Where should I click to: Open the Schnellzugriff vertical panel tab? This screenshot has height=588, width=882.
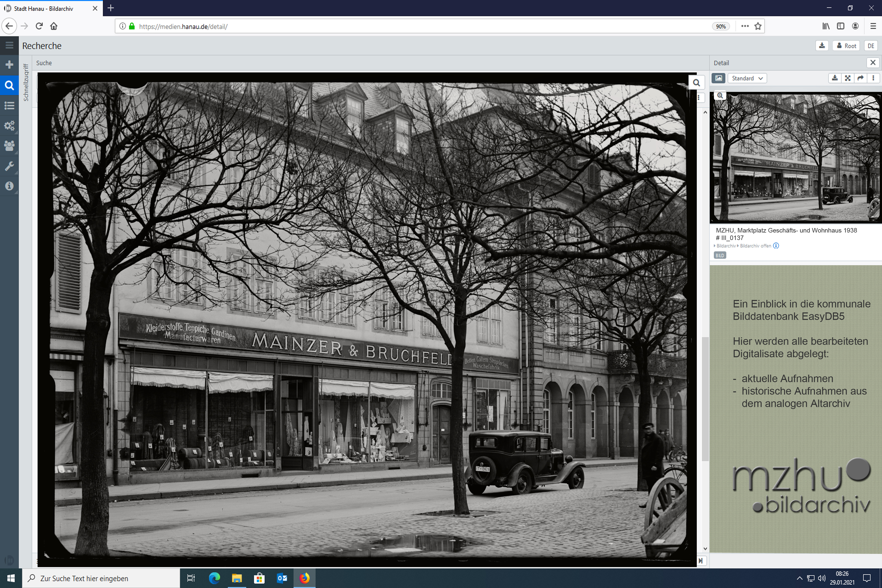point(26,82)
